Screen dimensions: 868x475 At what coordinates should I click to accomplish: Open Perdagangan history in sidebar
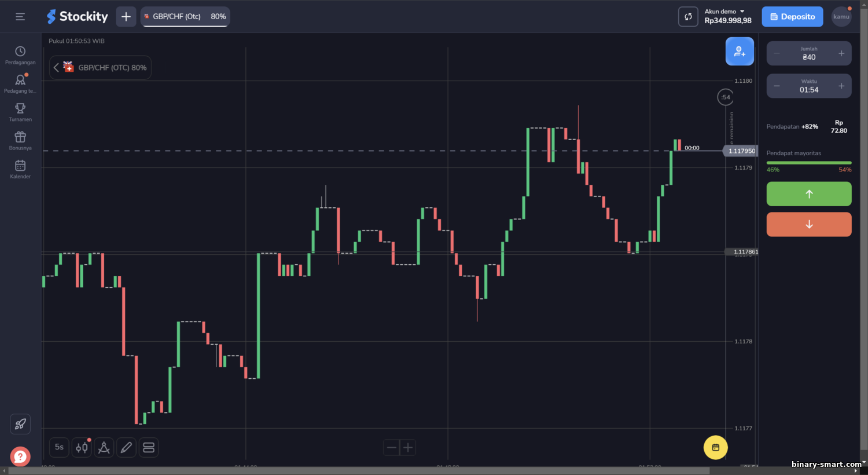click(20, 56)
